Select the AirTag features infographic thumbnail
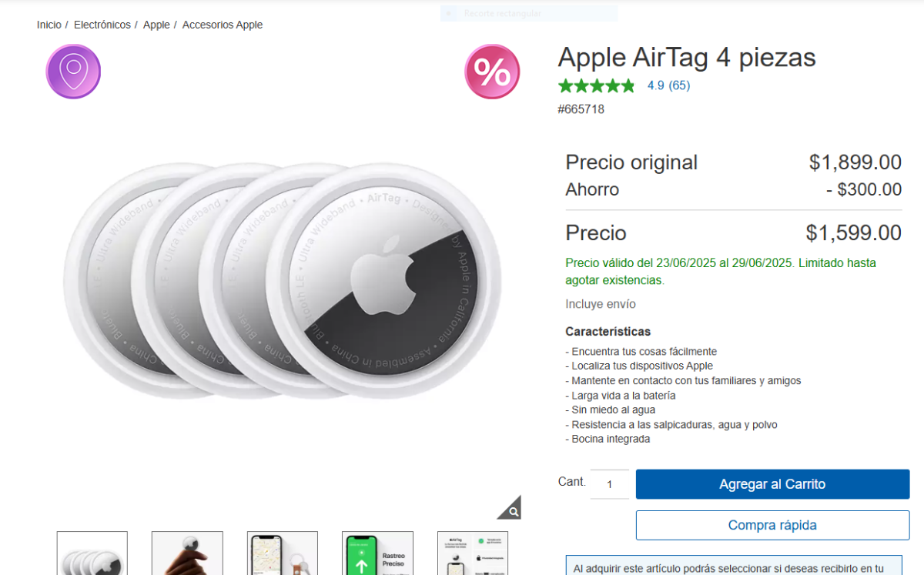 click(473, 553)
